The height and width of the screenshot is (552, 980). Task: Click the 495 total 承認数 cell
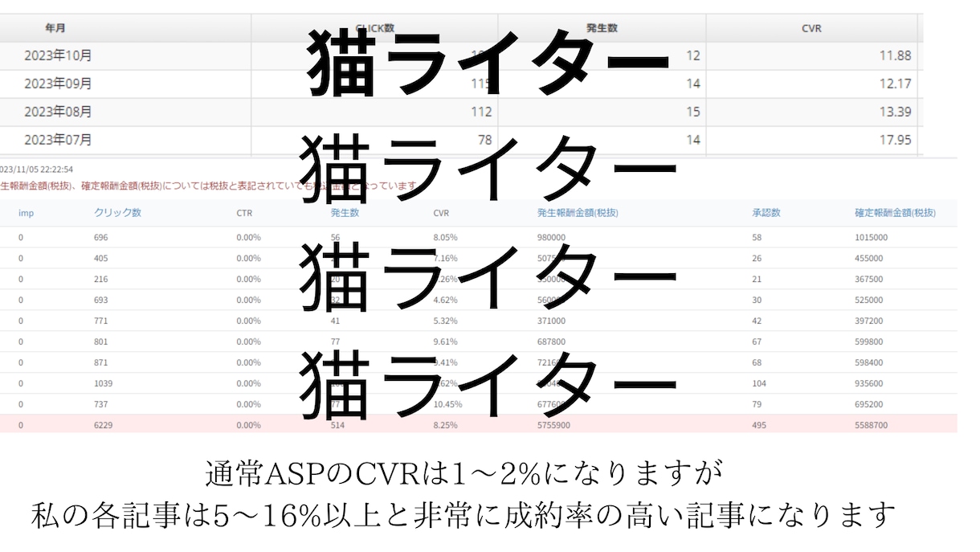(x=759, y=425)
